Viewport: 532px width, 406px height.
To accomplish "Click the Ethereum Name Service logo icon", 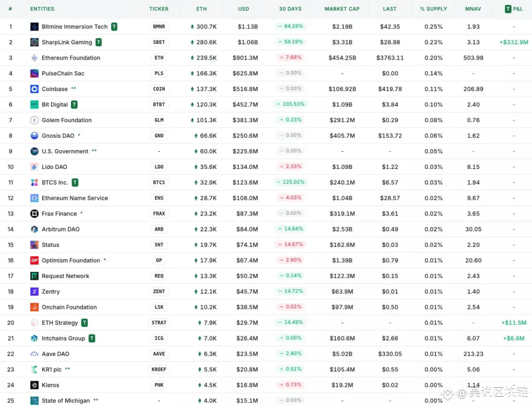I will coord(34,198).
